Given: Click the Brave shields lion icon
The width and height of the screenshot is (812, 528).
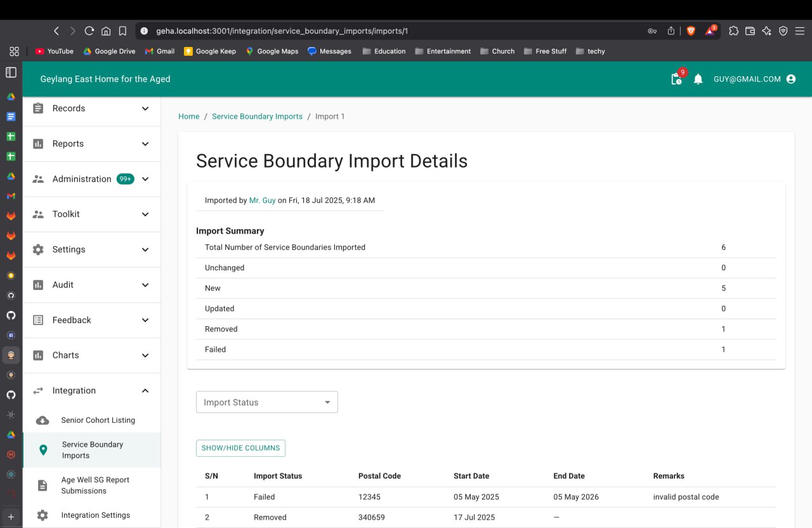Looking at the screenshot, I should [x=691, y=30].
